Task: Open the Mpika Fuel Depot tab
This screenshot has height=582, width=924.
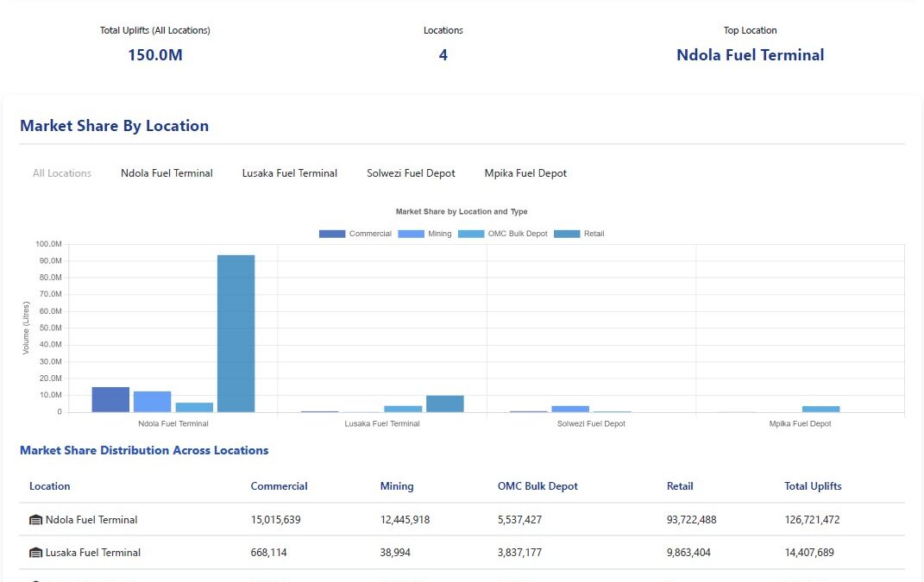Action: (x=525, y=173)
